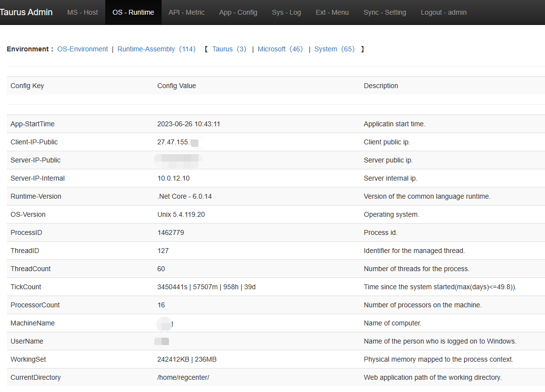Click the Taurus Admin brand title
Screen dimensions: 545x392
pos(27,12)
